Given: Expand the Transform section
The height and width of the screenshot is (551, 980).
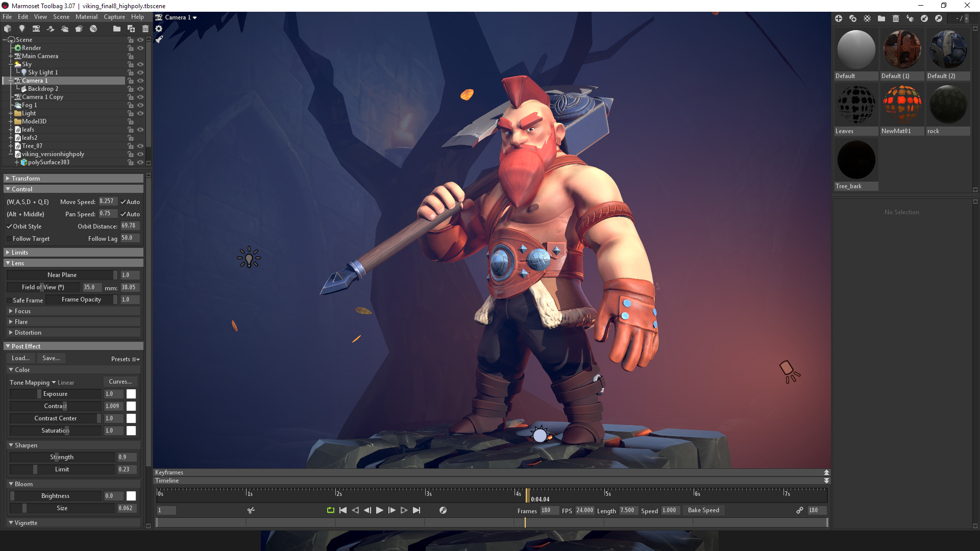Looking at the screenshot, I should (73, 179).
